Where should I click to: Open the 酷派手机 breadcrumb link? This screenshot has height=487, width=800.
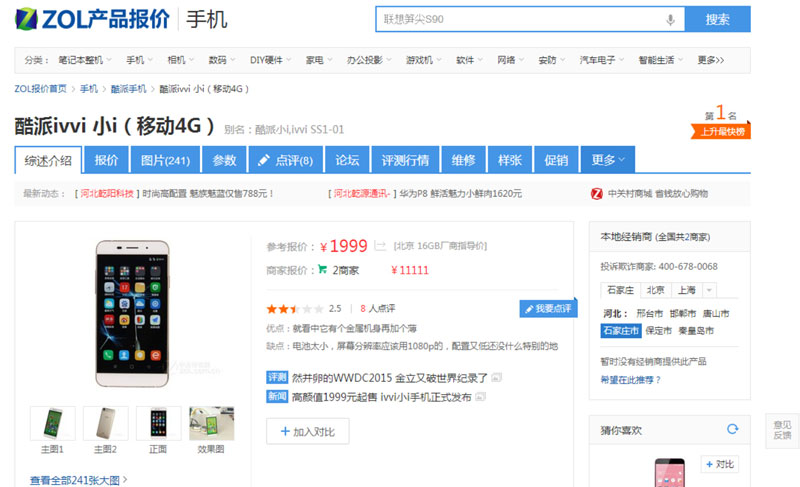(x=129, y=89)
